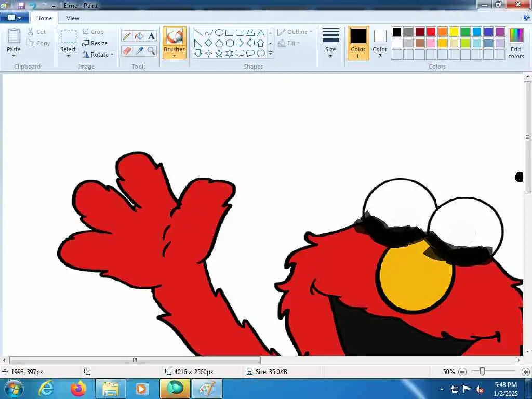Open the Size line thickness dropdown
Viewport: 532px width, 399px height.
pos(330,43)
